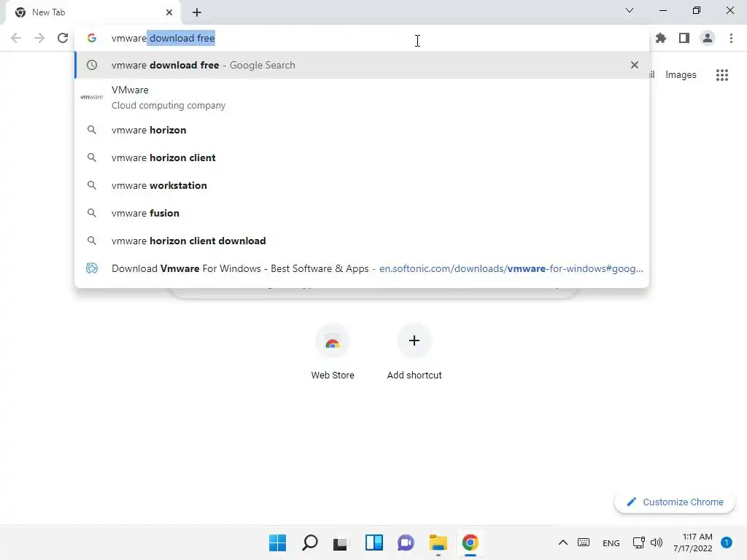Open the Chrome profile avatar
The height and width of the screenshot is (560, 747).
click(708, 38)
